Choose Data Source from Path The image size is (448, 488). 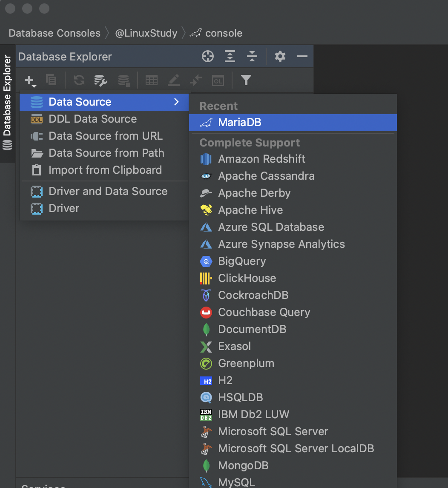coord(104,153)
